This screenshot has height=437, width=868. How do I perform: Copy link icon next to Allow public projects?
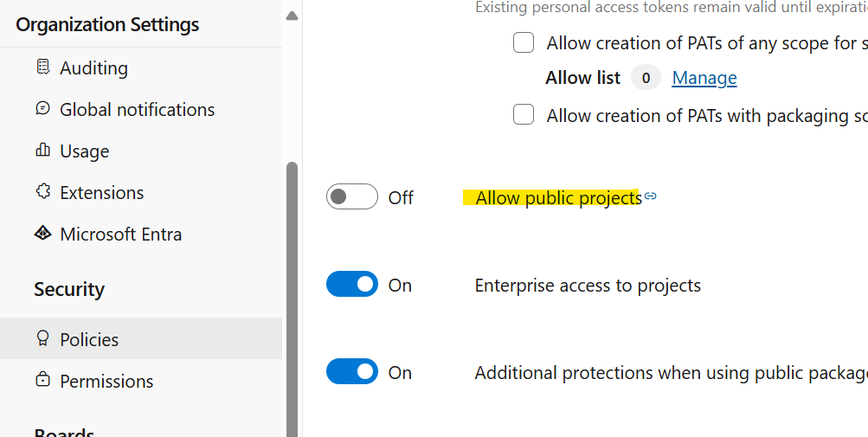[x=651, y=196]
